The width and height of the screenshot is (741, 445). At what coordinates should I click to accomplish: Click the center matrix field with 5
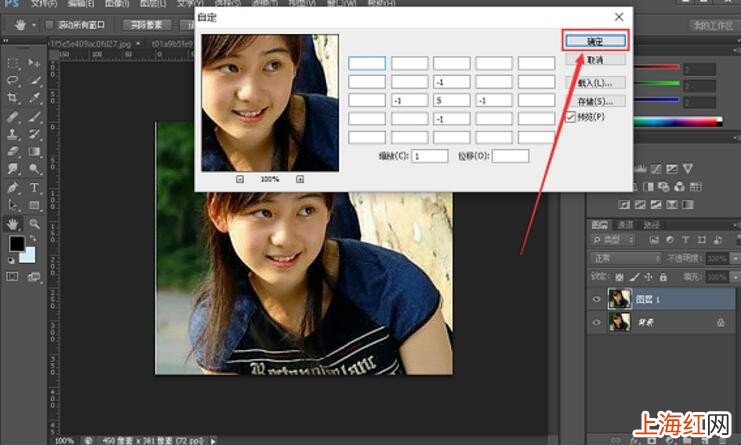tap(452, 100)
